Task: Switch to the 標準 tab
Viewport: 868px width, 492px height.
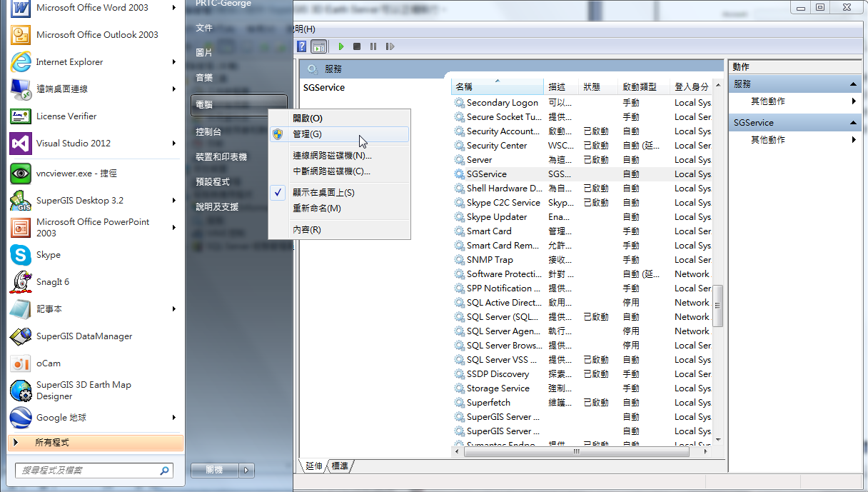Action: coord(340,466)
